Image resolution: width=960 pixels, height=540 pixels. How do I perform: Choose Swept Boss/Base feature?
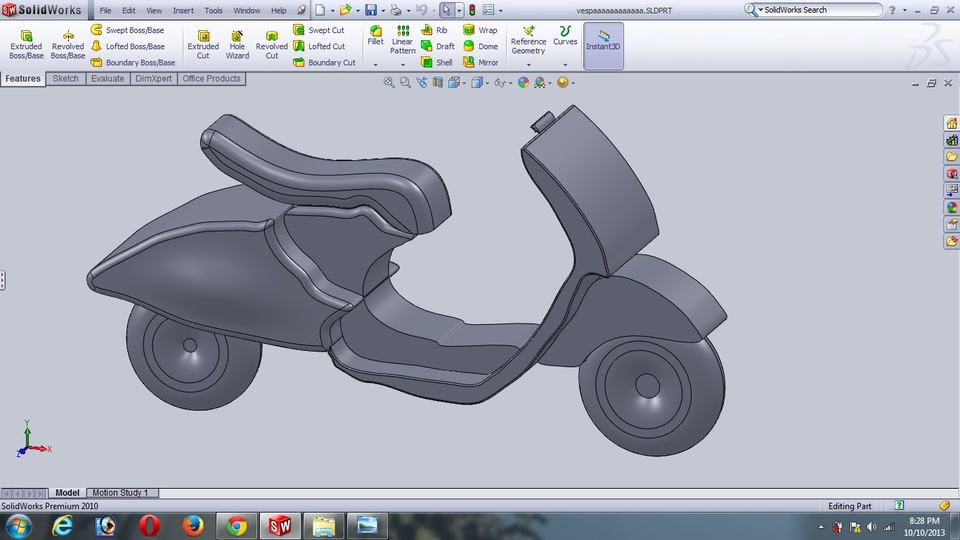(127, 30)
